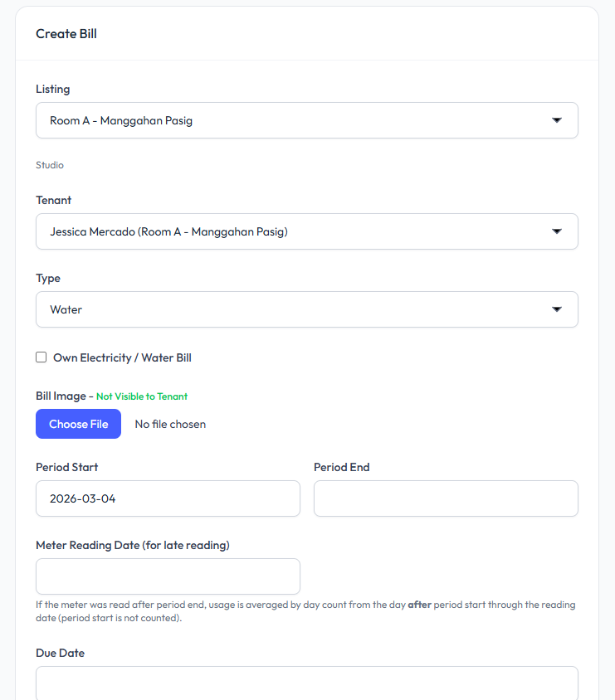Click into the Meter Reading Date field

168,576
